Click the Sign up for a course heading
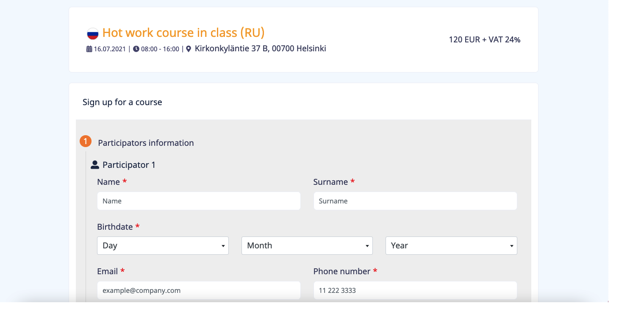The width and height of the screenshot is (644, 320). 122,102
